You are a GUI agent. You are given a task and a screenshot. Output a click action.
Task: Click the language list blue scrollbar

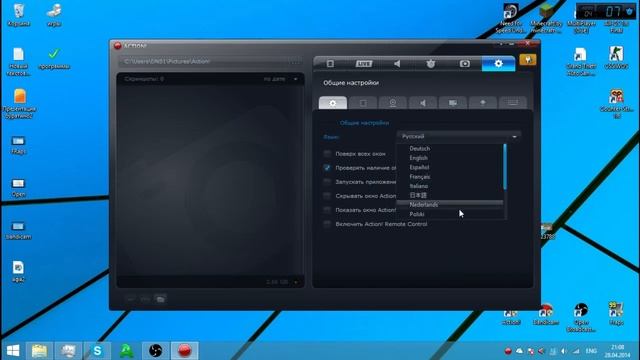[505, 167]
